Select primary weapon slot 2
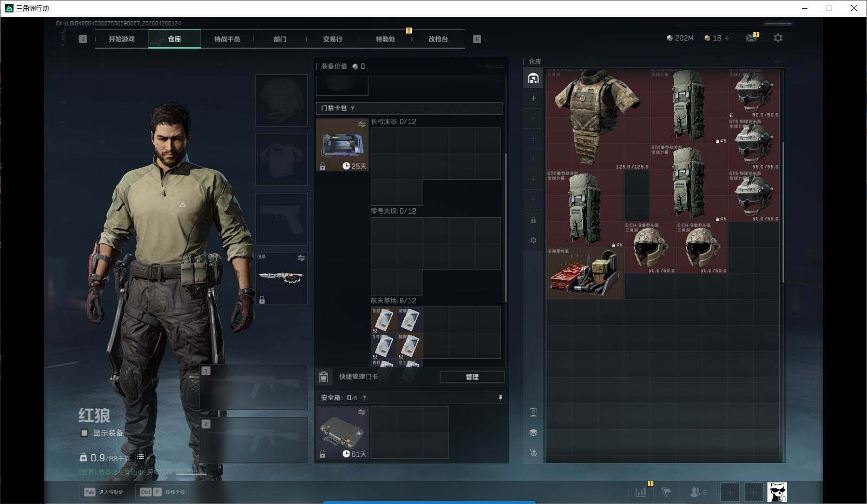Screen dimensions: 867x504 (x=254, y=440)
